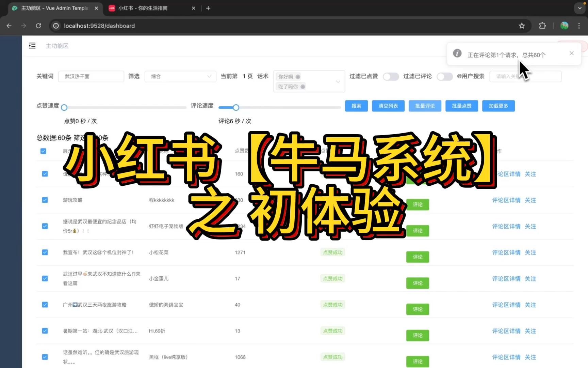Toggle the select-all checkbox in table header
The image size is (588, 368).
pyautogui.click(x=43, y=151)
